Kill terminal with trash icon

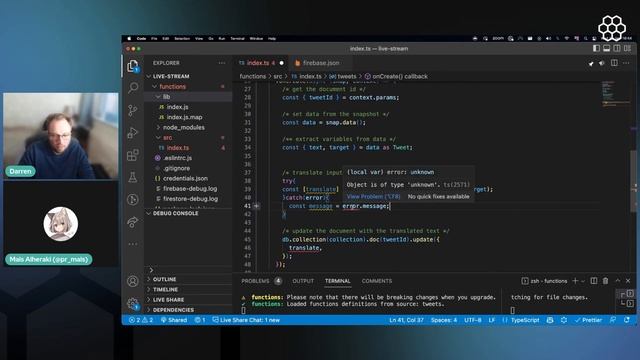[605, 281]
